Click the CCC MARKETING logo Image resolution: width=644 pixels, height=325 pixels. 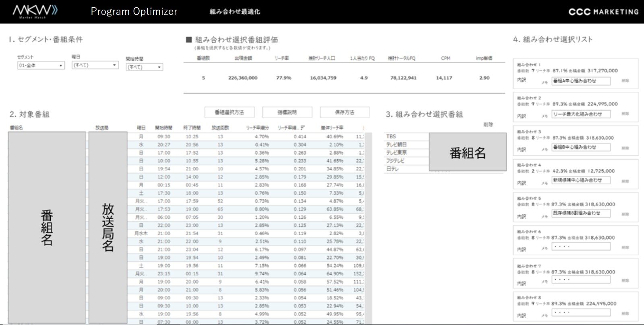coord(603,12)
